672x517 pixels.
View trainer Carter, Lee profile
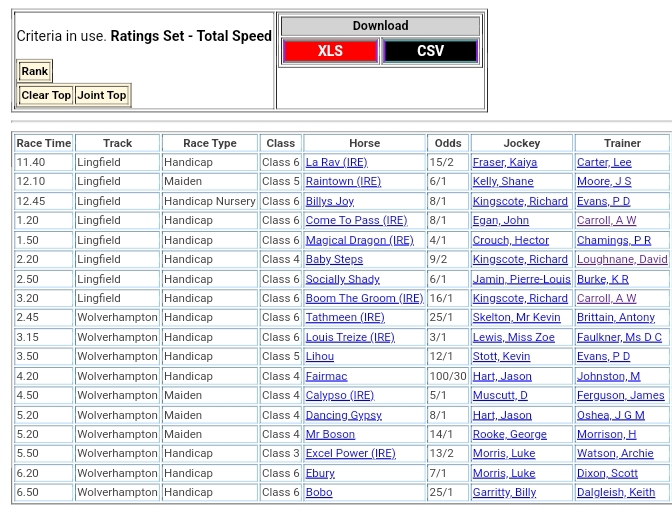604,162
